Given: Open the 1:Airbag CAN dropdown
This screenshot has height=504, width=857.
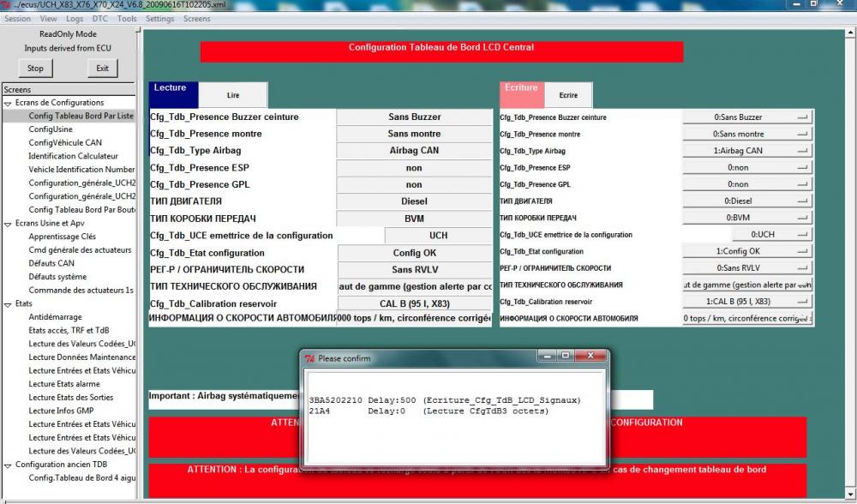Looking at the screenshot, I should [747, 150].
